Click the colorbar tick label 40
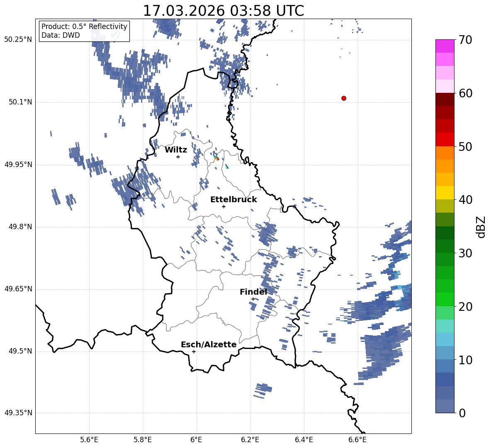Viewport: 491px width, 448px height. pyautogui.click(x=465, y=200)
